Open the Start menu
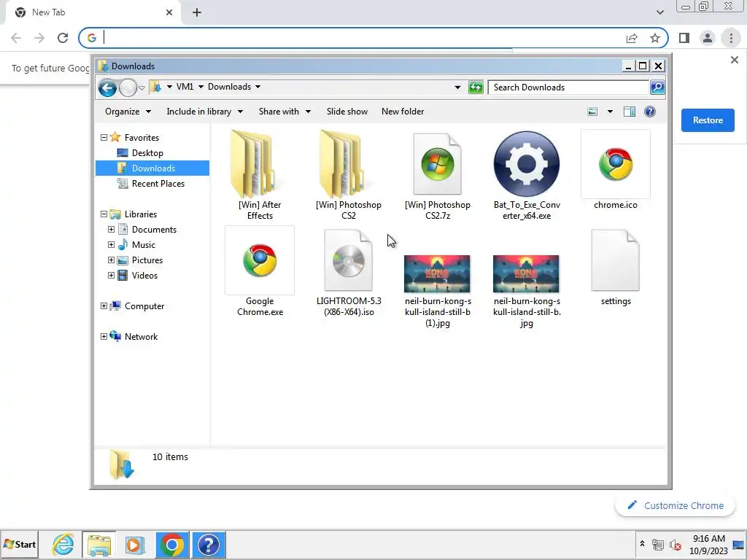This screenshot has height=560, width=747. (x=20, y=544)
